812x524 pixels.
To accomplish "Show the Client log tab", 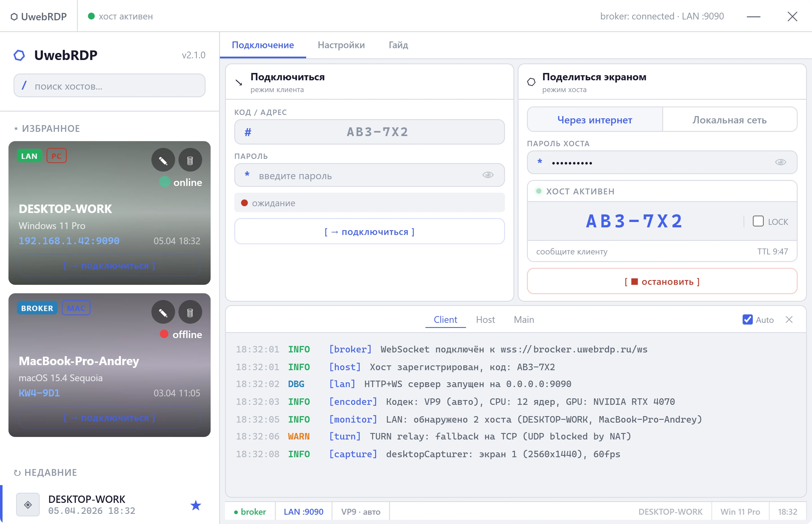I will tap(445, 319).
